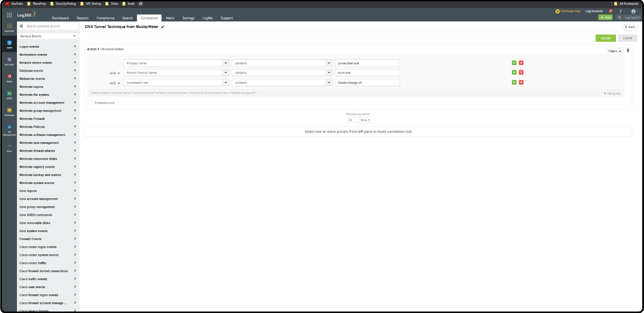Image resolution: width=644 pixels, height=313 pixels.
Task: Enable the Threshold Limit checkbox
Action: point(89,103)
